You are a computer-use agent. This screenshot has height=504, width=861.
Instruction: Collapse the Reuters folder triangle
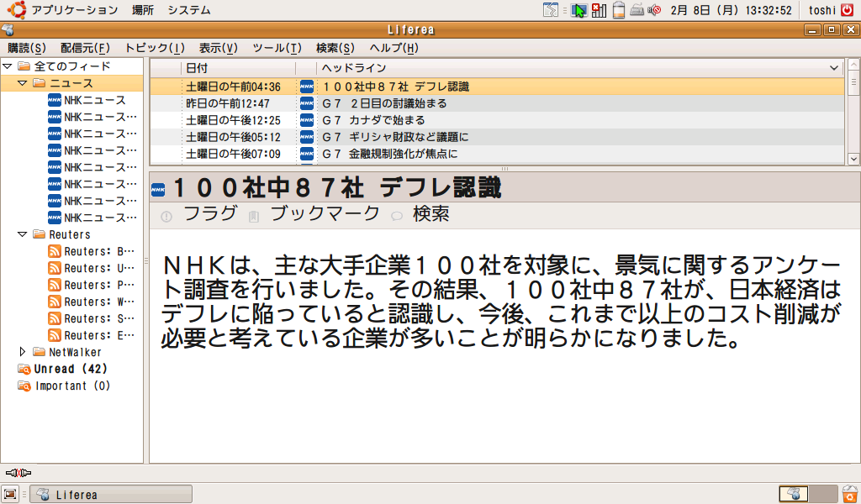point(23,234)
